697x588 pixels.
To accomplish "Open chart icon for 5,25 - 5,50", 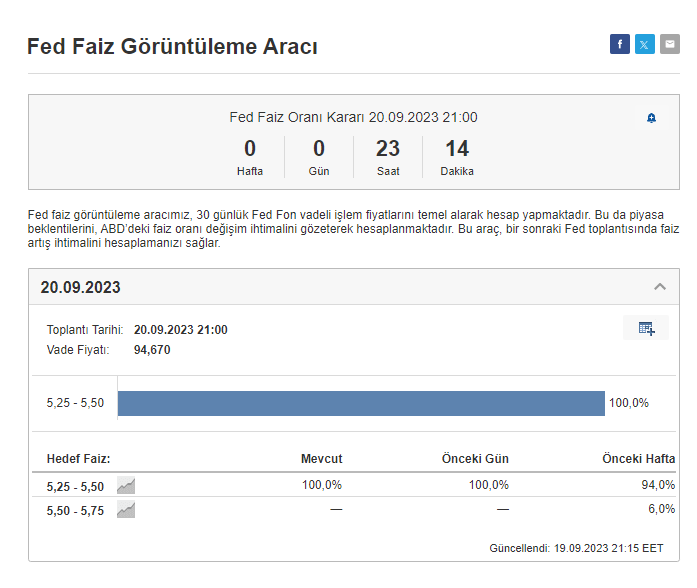I will [x=126, y=485].
